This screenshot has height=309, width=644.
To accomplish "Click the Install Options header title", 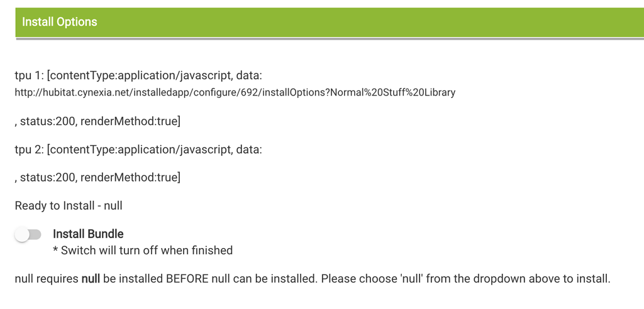I will (60, 22).
